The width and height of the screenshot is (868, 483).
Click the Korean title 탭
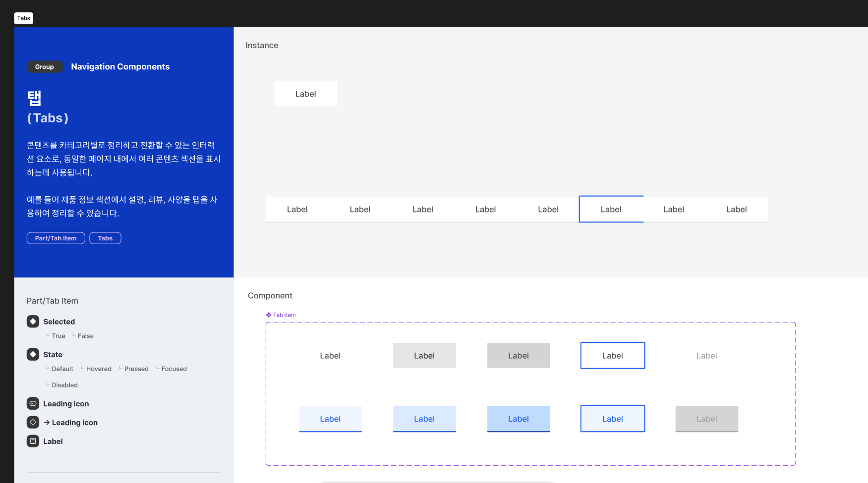(x=34, y=98)
